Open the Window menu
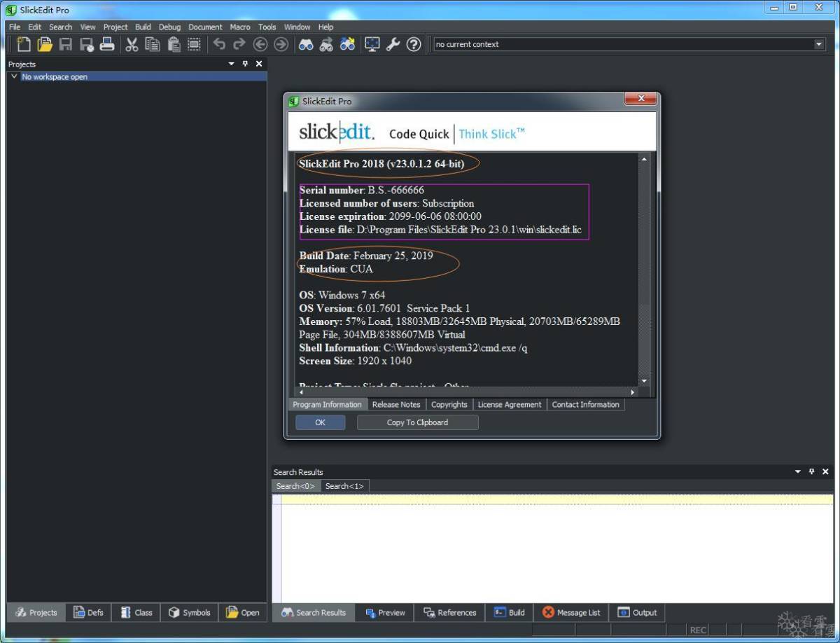The height and width of the screenshot is (643, 840). (x=297, y=27)
